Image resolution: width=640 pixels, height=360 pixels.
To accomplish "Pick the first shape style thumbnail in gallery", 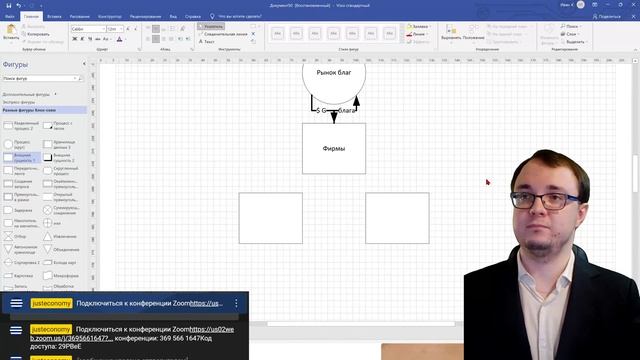I will click(278, 33).
